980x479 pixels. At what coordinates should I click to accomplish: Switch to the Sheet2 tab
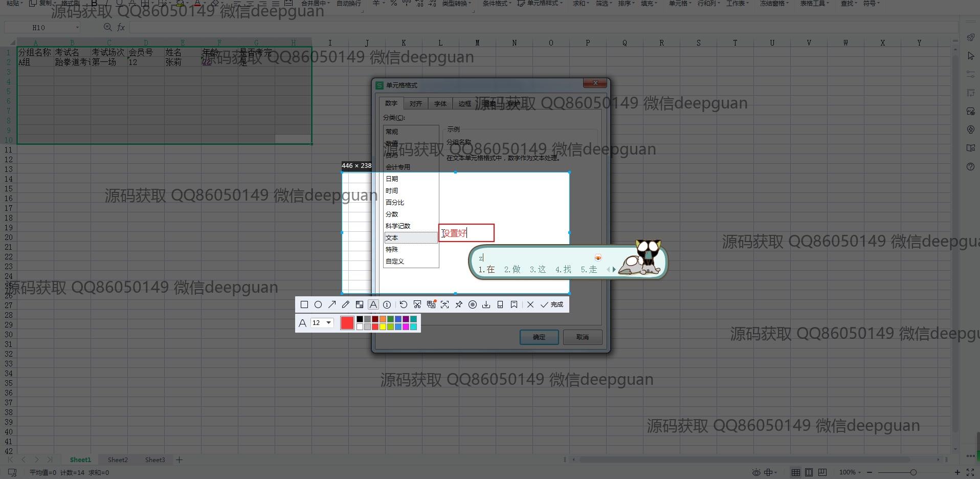point(118,460)
